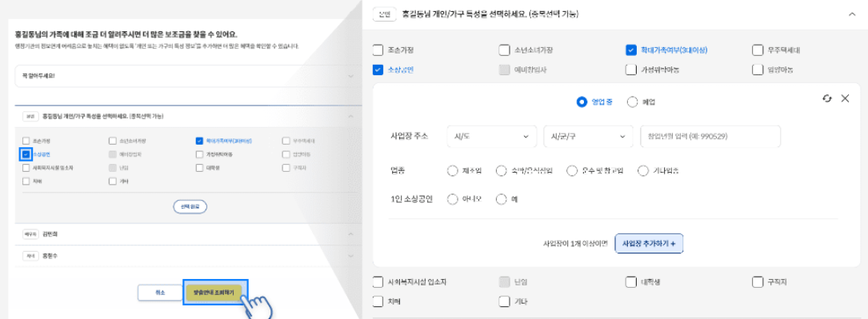Select 예 for 1인 소상공인
Screen dimensions: 868x319
click(502, 199)
